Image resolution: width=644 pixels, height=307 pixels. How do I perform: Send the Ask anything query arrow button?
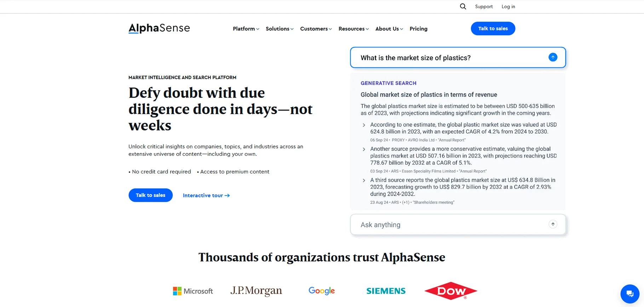click(x=553, y=224)
